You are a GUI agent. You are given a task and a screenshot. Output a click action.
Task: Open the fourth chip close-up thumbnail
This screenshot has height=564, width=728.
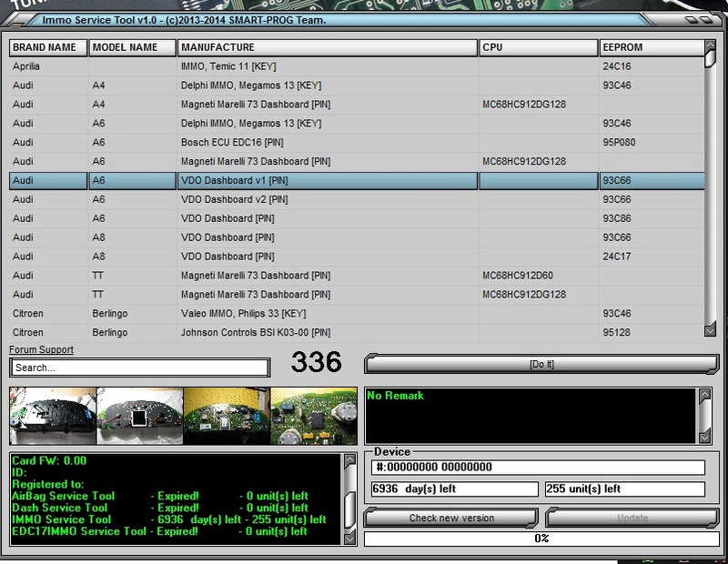314,416
